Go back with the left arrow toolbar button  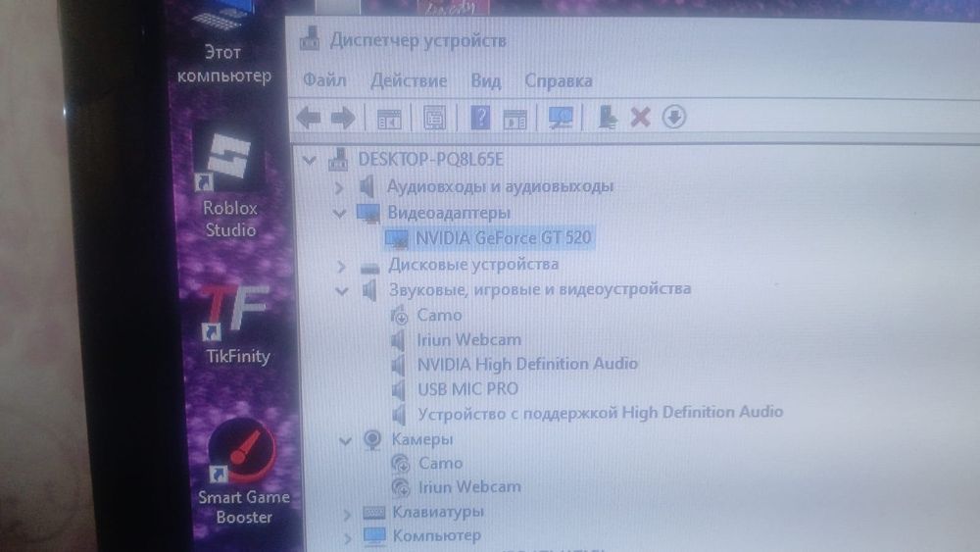click(309, 118)
